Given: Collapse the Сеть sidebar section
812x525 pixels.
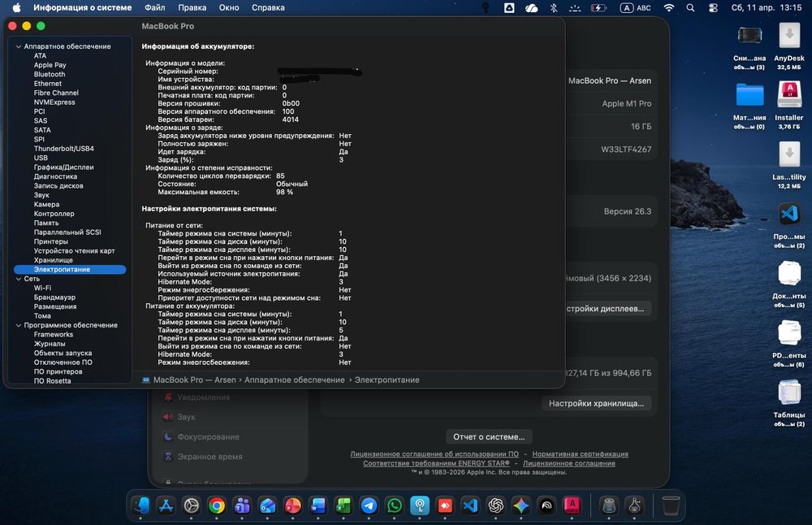Looking at the screenshot, I should click(x=19, y=279).
